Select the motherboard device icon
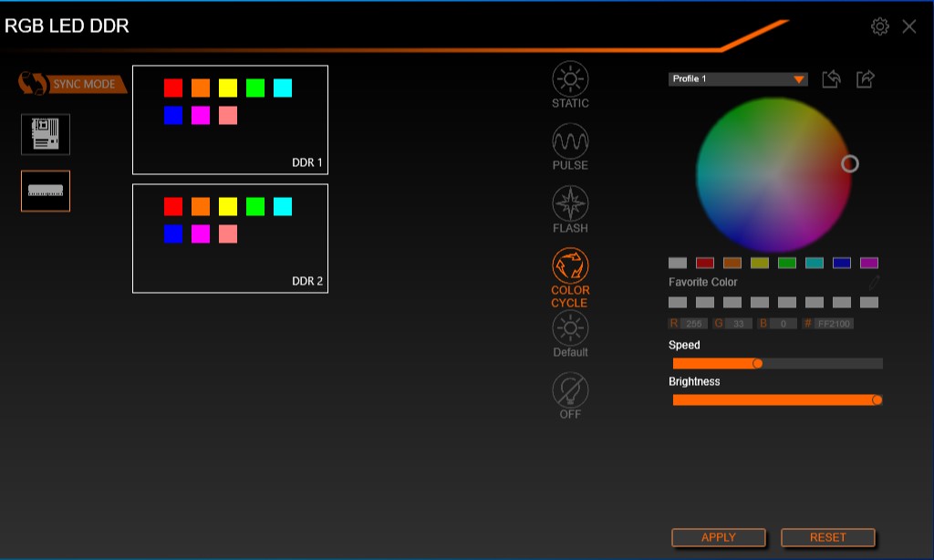The image size is (934, 560). (x=46, y=134)
